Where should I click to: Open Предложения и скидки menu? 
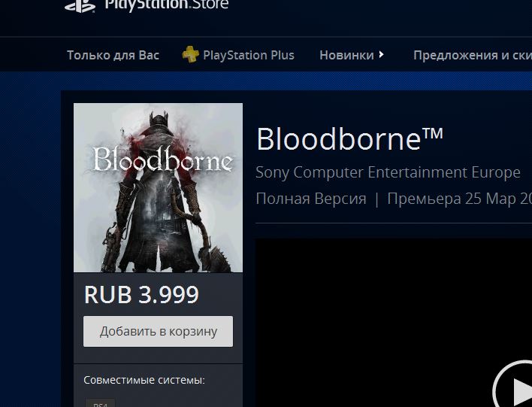coord(473,55)
